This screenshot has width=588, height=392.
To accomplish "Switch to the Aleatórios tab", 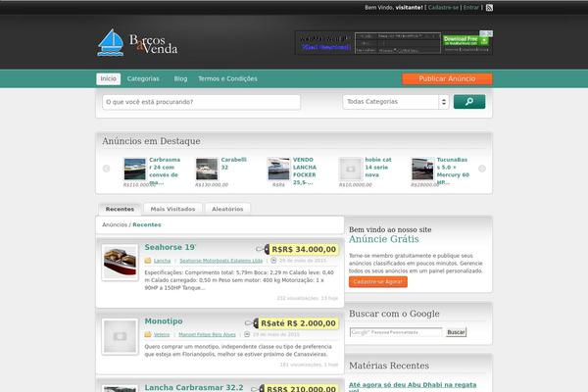I will coord(227,209).
